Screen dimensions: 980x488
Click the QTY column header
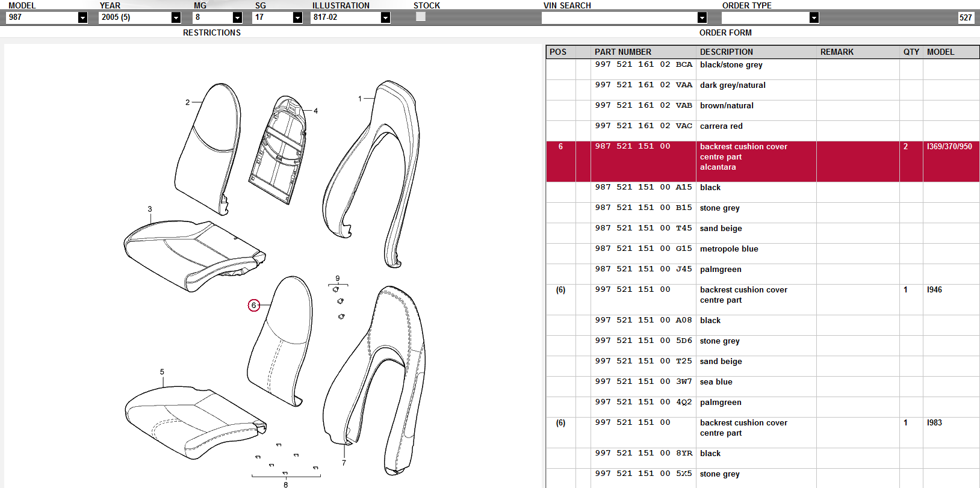(911, 52)
